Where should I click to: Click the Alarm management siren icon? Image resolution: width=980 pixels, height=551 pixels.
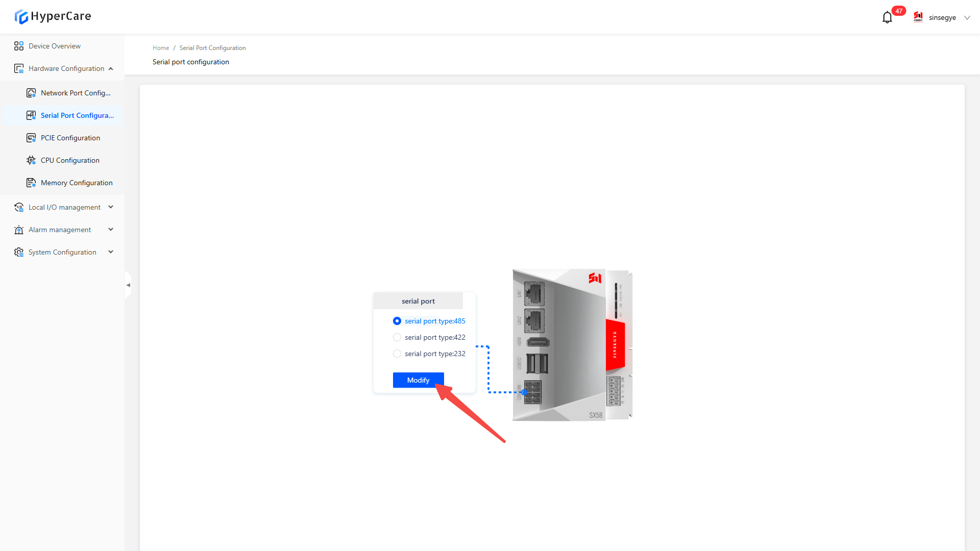pyautogui.click(x=19, y=230)
